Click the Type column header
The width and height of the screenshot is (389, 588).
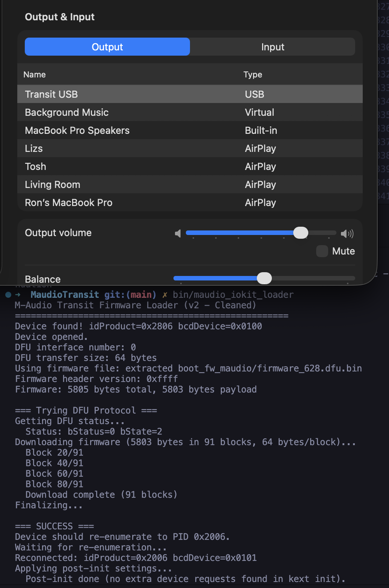tap(253, 74)
